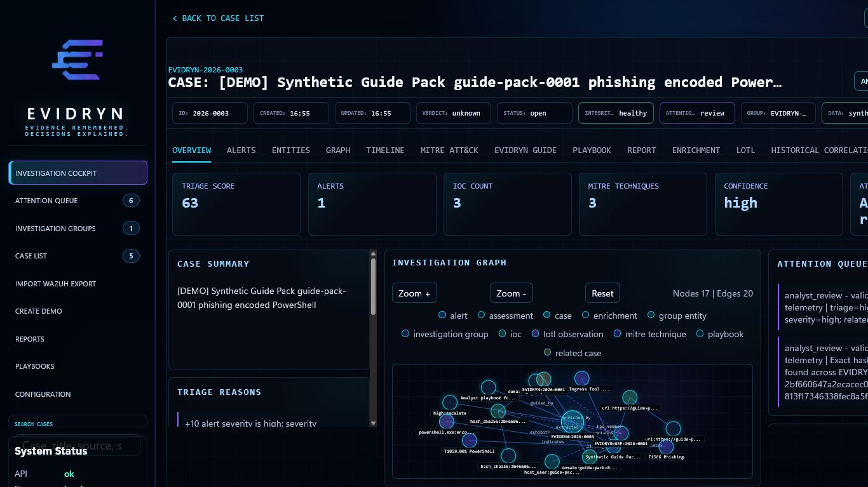Click the Attention review chip

coord(697,113)
